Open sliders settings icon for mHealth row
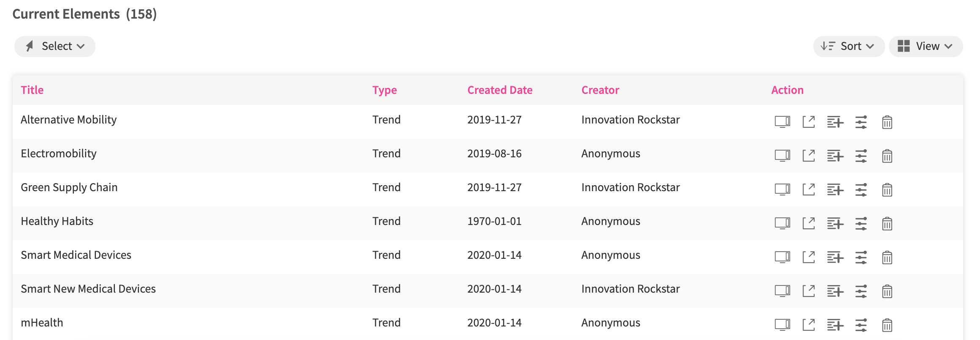This screenshot has height=340, width=980. tap(861, 325)
